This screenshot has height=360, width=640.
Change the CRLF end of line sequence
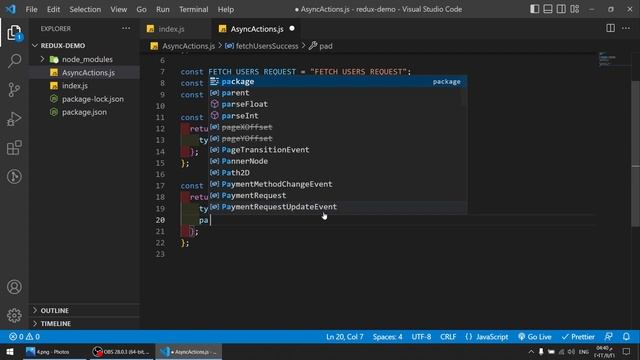pyautogui.click(x=448, y=337)
